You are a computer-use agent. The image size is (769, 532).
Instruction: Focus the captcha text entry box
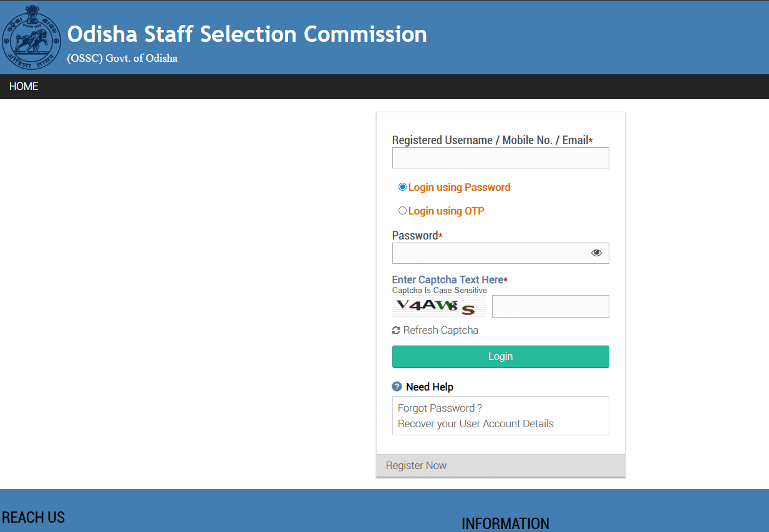(550, 307)
